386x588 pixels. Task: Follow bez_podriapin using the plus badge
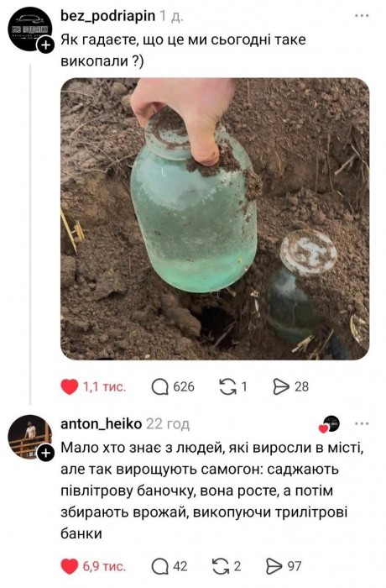pos(45,45)
